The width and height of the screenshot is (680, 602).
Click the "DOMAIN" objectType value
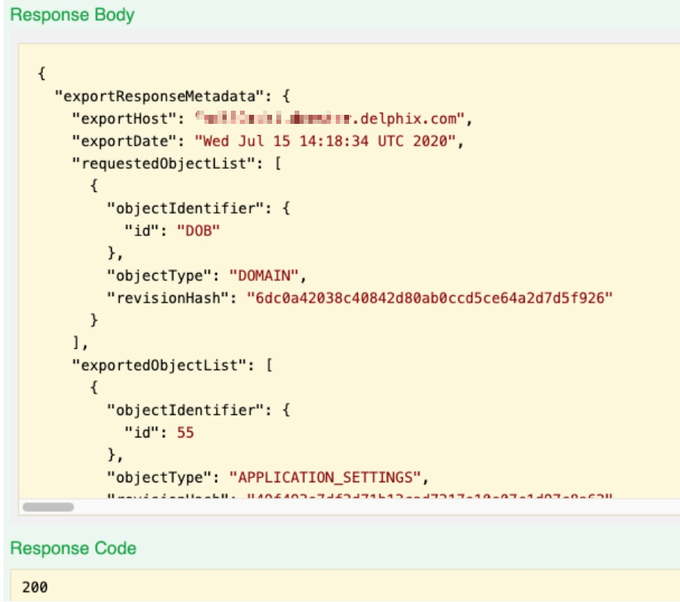tap(264, 275)
